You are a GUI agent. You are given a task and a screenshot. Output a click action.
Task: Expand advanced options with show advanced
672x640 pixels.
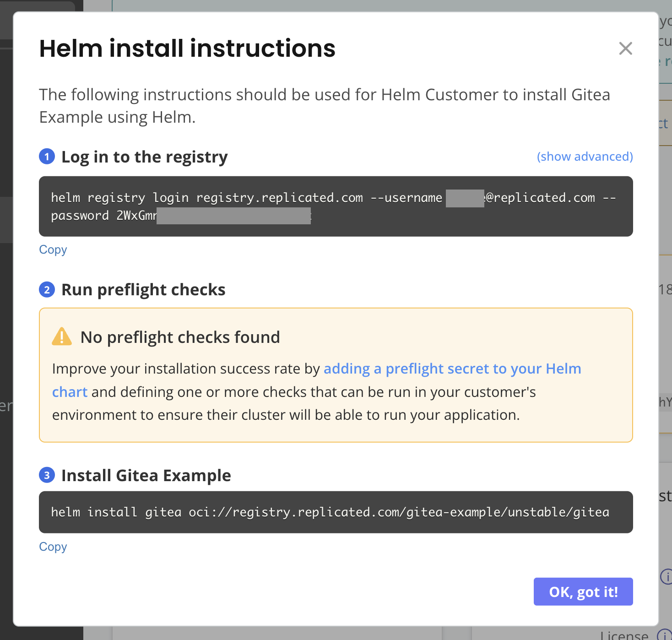585,156
